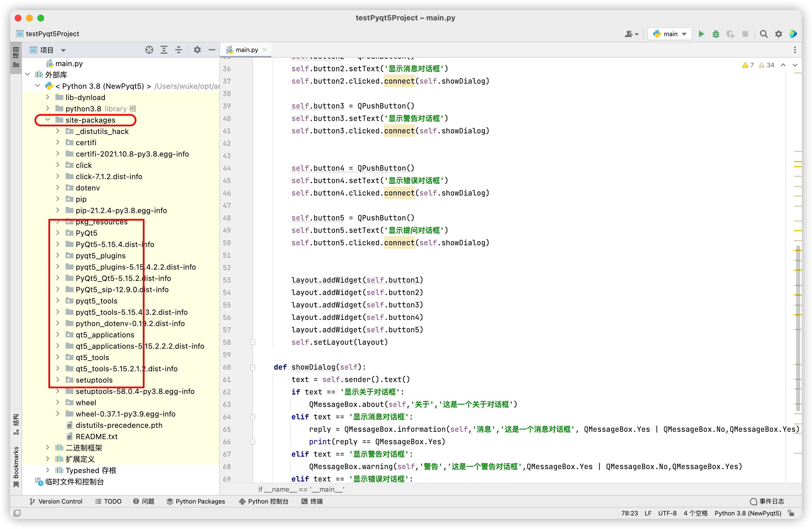The height and width of the screenshot is (529, 812).
Task: Open Search Everywhere magnifier icon
Action: [764, 34]
